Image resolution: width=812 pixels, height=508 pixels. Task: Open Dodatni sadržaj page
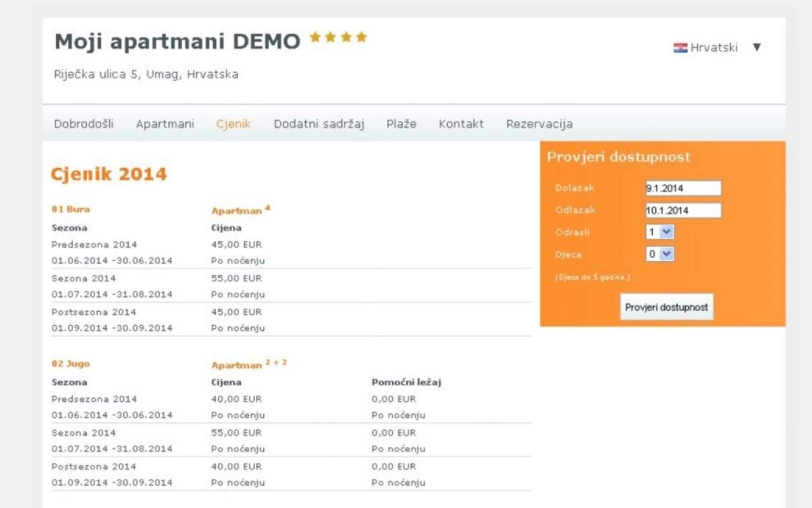coord(319,124)
